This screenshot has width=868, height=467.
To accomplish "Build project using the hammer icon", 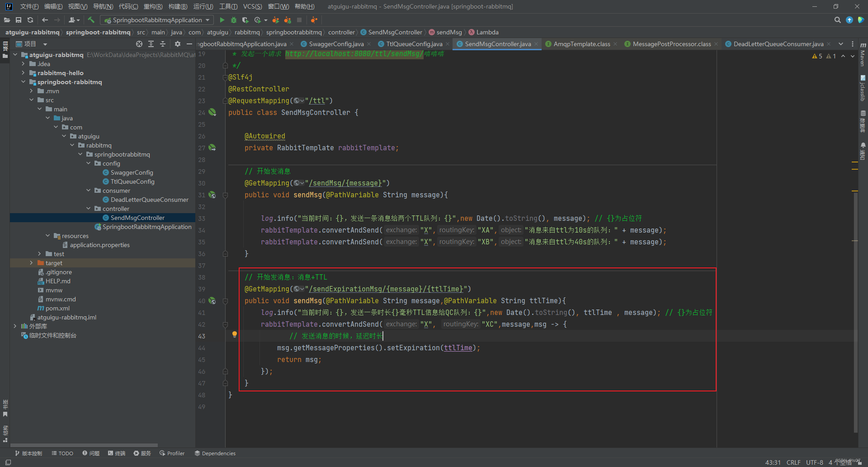I will (91, 20).
